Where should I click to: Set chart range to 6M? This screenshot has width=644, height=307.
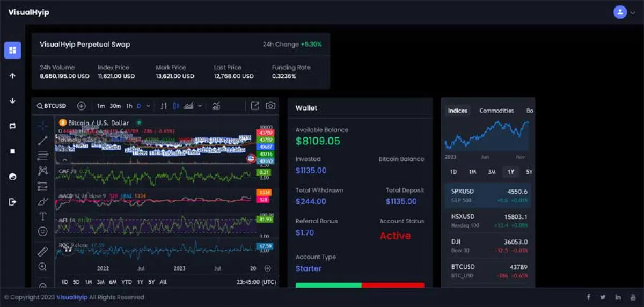click(113, 282)
